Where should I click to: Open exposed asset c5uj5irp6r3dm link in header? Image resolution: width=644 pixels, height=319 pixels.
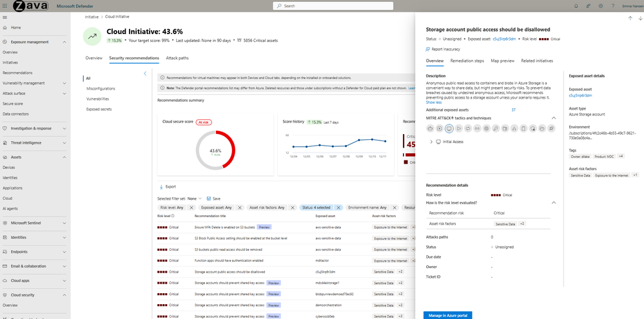[504, 39]
